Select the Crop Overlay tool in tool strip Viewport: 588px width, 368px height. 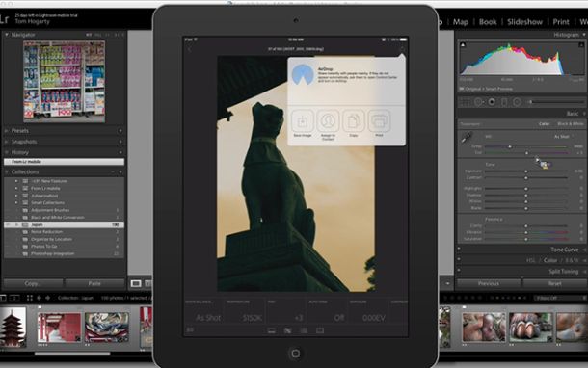465,102
